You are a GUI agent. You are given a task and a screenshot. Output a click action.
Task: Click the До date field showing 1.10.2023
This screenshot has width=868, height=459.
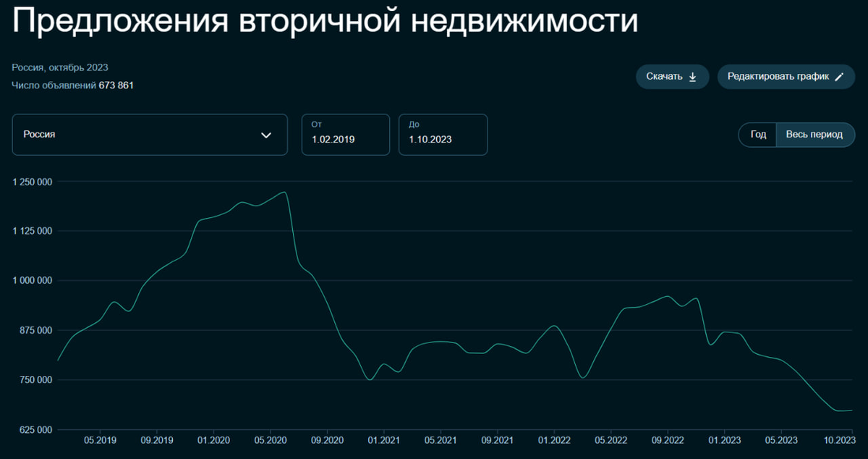pos(443,135)
